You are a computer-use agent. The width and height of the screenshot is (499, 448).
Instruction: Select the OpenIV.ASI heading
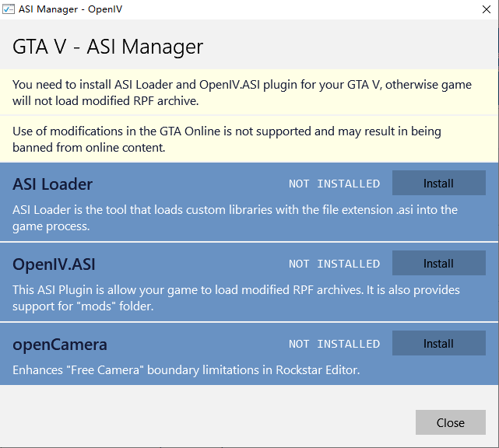pos(54,264)
